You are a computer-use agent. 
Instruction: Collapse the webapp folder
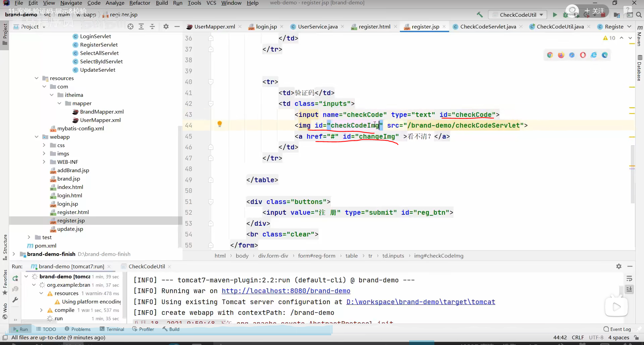(x=37, y=137)
